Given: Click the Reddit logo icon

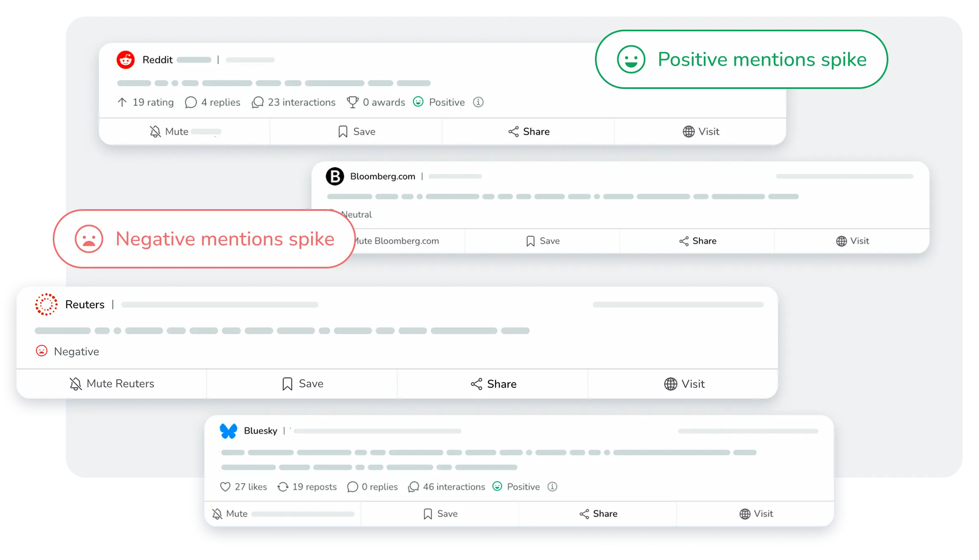Looking at the screenshot, I should click(126, 60).
